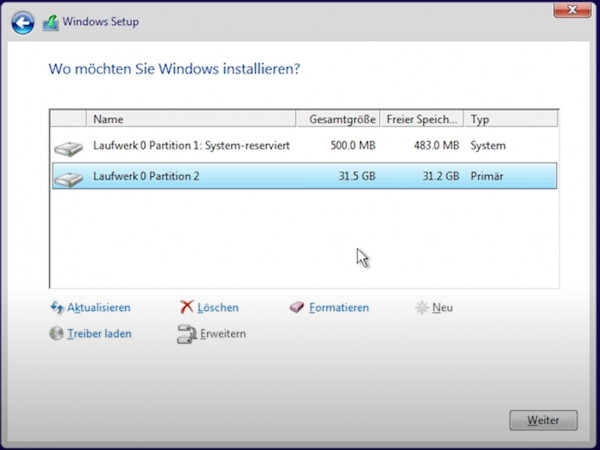Format the partition via Formatieren link
Viewport: 600px width, 450px height.
(x=339, y=308)
